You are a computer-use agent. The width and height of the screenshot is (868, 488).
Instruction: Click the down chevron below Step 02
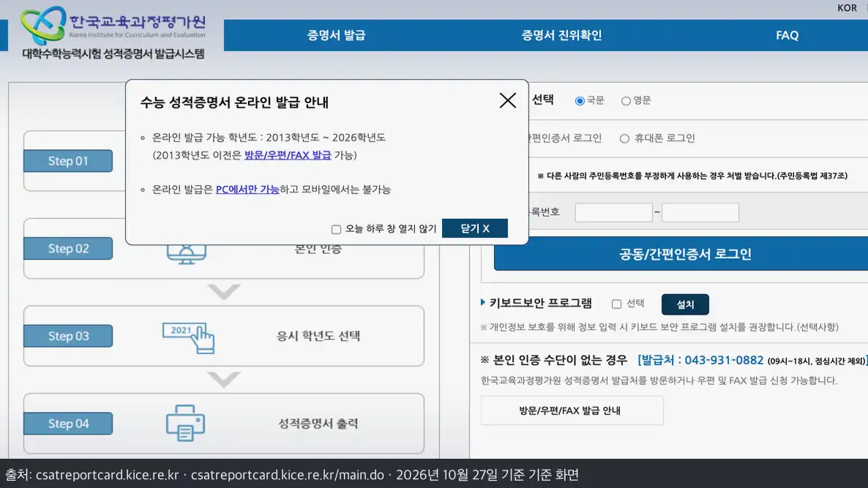tap(224, 291)
